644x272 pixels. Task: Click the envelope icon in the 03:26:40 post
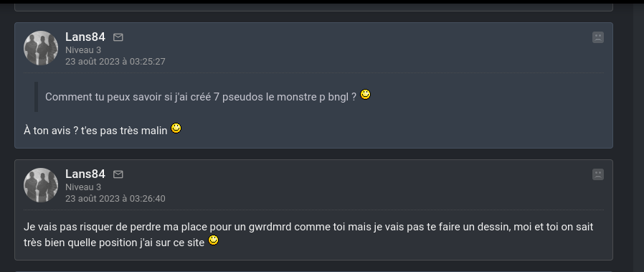118,174
